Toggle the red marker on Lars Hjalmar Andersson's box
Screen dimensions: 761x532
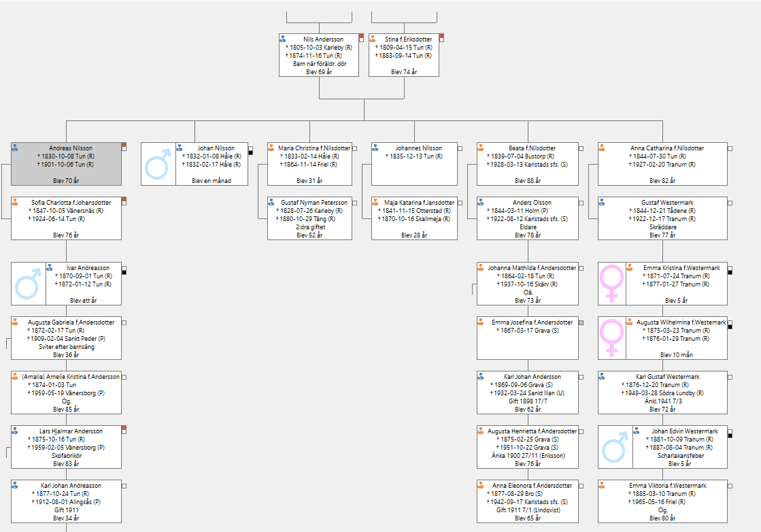click(x=124, y=429)
